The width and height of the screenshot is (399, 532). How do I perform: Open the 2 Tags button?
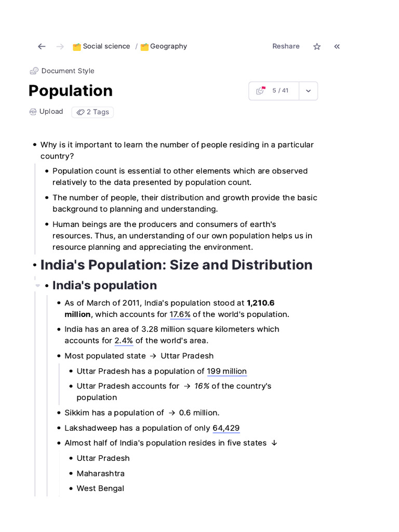[92, 112]
